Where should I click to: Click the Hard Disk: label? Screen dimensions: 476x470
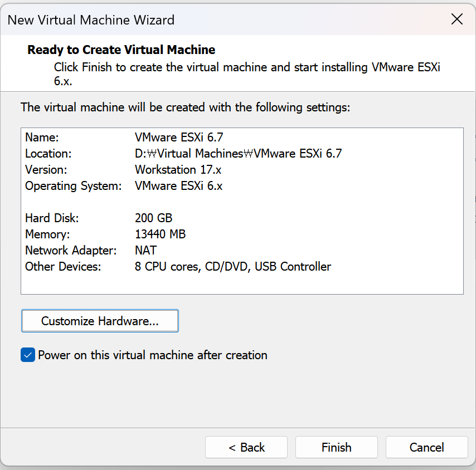point(52,218)
